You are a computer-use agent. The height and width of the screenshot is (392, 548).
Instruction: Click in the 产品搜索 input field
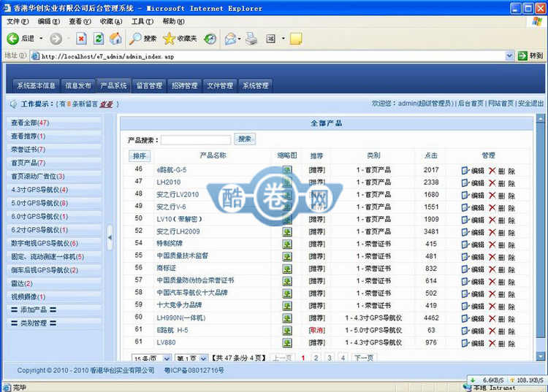click(x=196, y=140)
